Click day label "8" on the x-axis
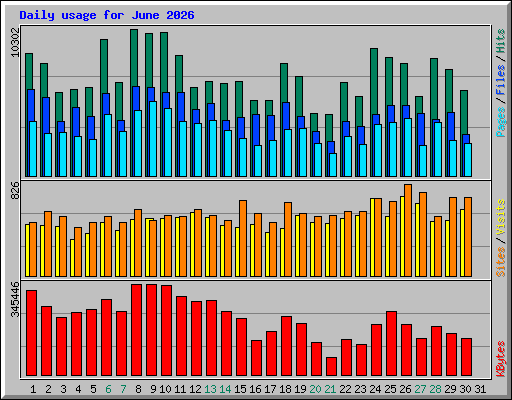Image resolution: width=512 pixels, height=400 pixels. (x=138, y=389)
